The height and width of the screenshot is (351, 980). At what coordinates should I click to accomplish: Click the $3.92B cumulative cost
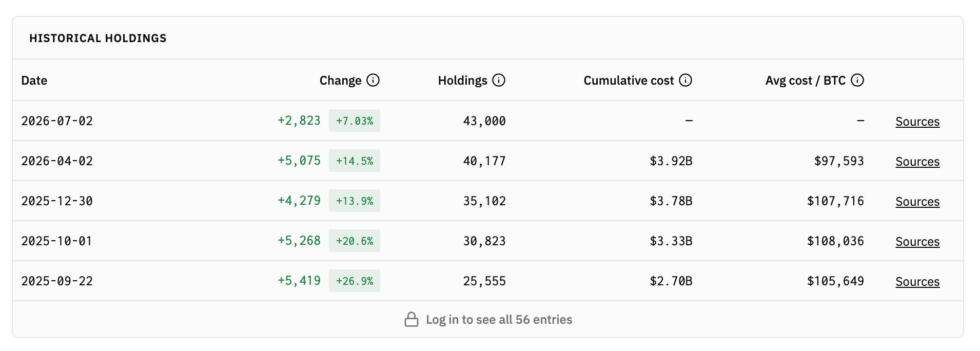[671, 161]
